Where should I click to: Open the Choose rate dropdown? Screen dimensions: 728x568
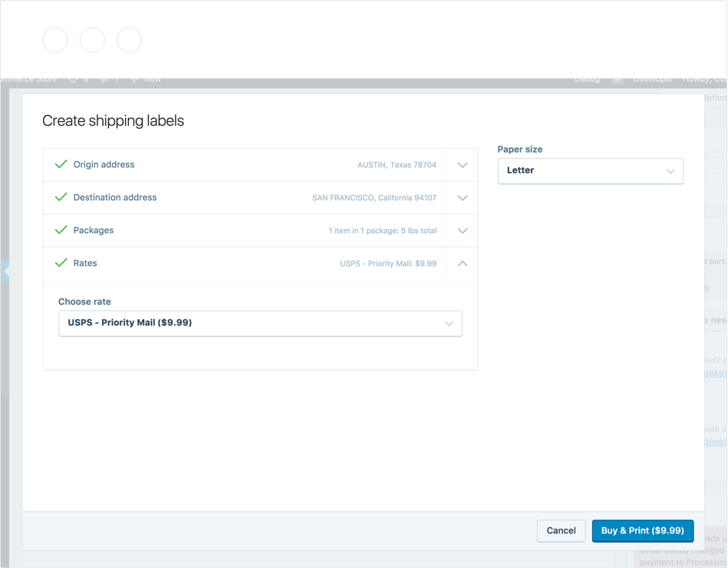tap(260, 323)
